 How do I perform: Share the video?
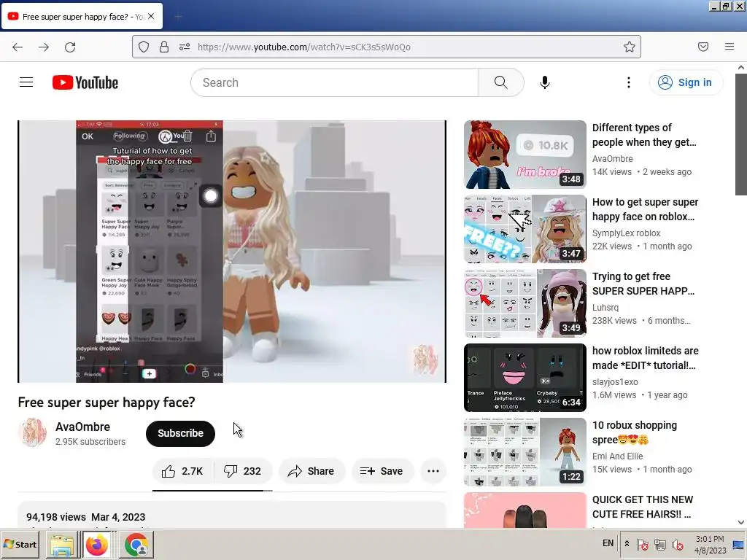point(311,471)
